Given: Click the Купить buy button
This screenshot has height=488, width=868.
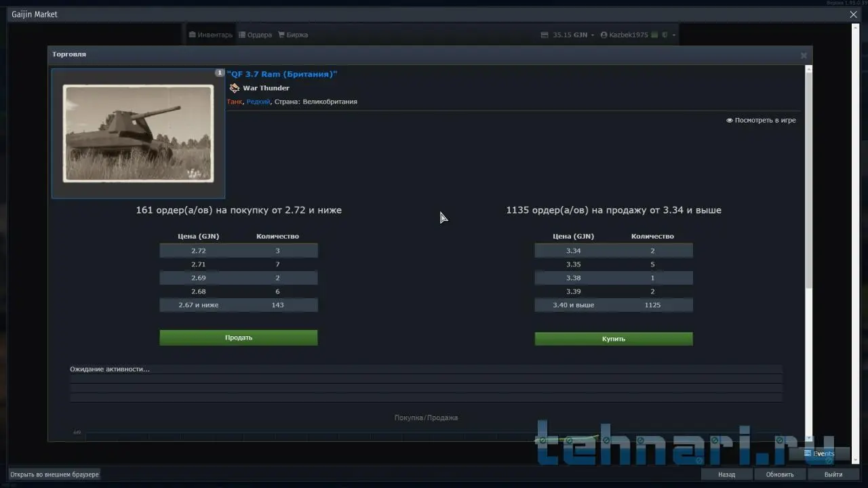Looking at the screenshot, I should click(x=614, y=338).
